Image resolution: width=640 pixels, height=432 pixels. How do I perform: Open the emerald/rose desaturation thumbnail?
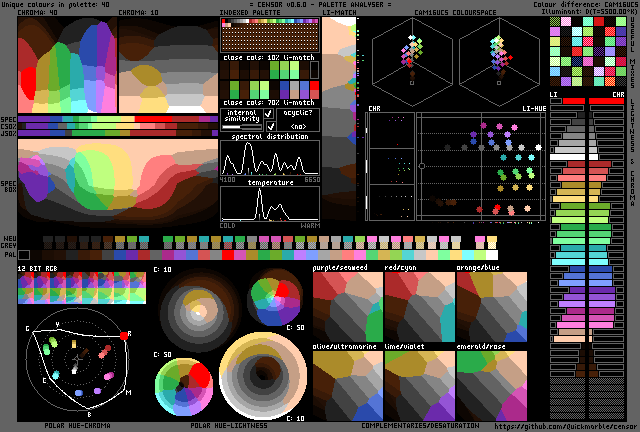tap(491, 385)
